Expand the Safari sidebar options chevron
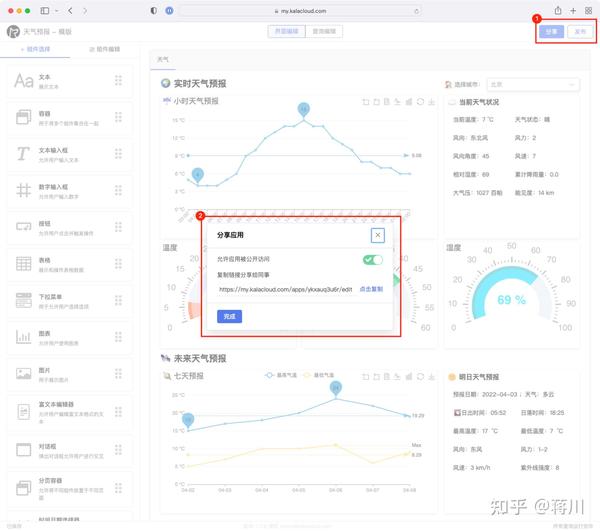600x531 pixels. tap(57, 11)
